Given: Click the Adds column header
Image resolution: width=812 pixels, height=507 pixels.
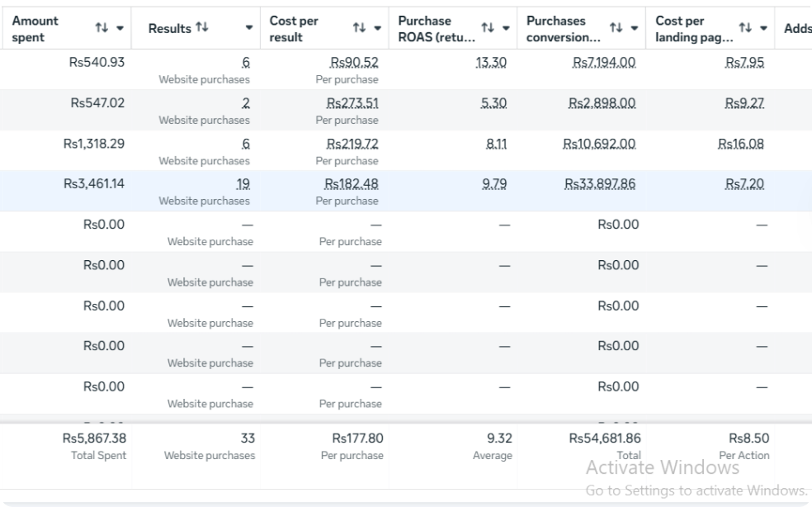Looking at the screenshot, I should coord(797,29).
